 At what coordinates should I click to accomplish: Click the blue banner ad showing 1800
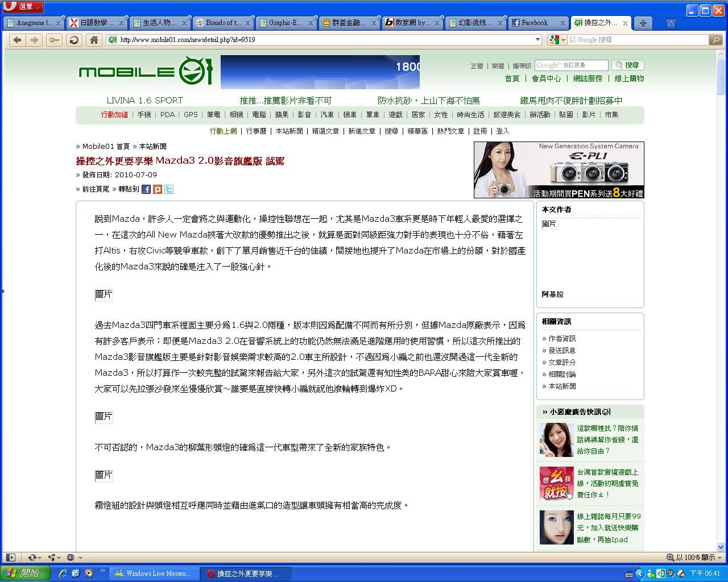(x=320, y=72)
